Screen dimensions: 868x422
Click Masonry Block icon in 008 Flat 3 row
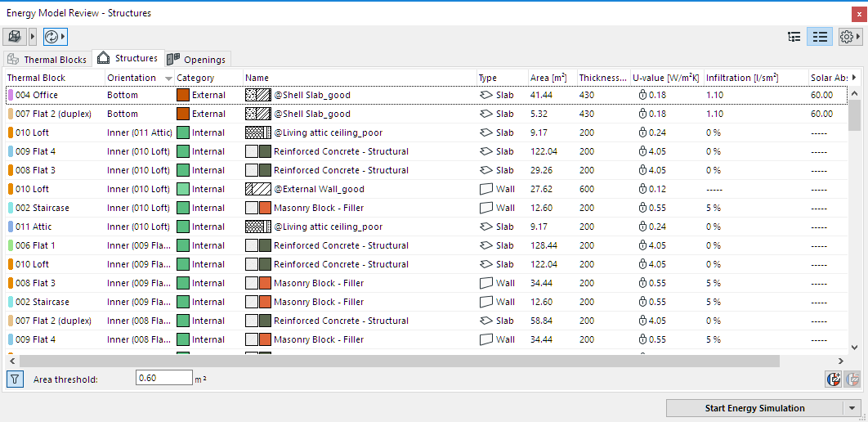[258, 284]
